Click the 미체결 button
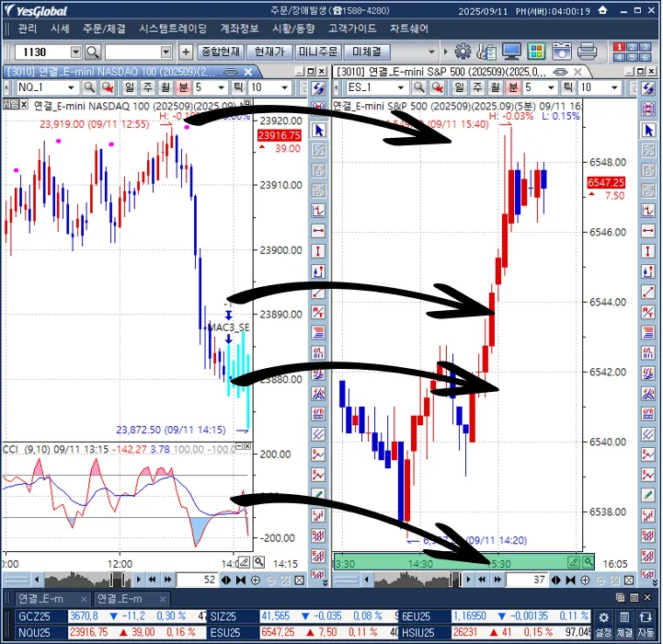Viewport: 663px width, 644px height. coord(367,52)
